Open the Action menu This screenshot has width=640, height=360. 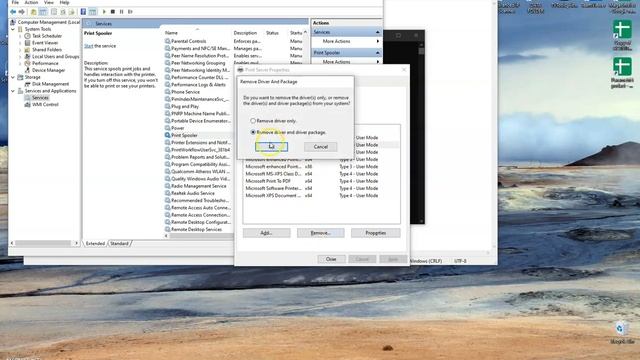31,2
